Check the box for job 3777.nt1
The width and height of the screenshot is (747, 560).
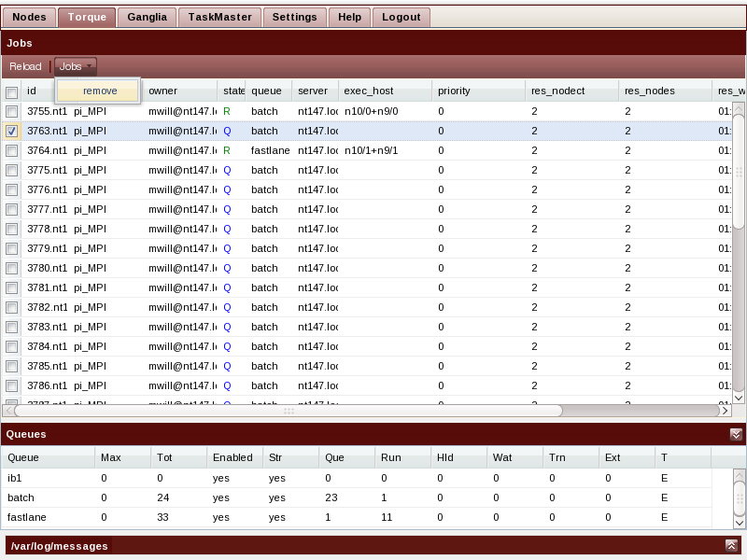pos(12,209)
